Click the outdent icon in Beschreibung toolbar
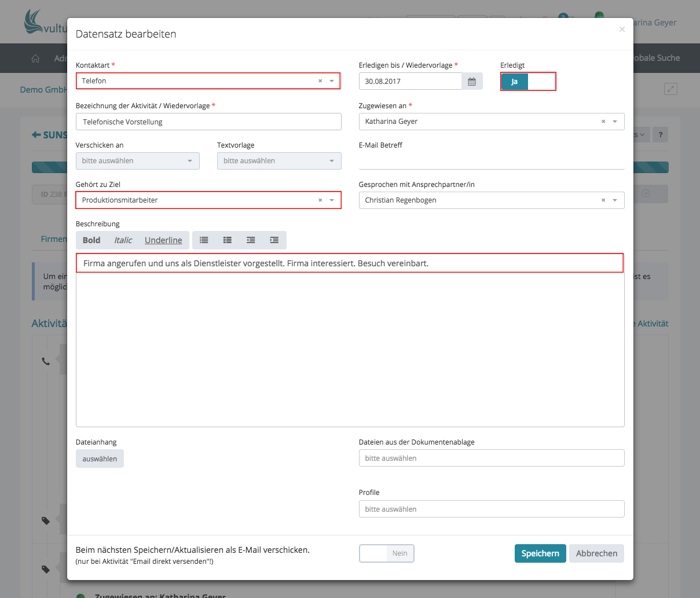This screenshot has height=598, width=700. click(x=251, y=240)
